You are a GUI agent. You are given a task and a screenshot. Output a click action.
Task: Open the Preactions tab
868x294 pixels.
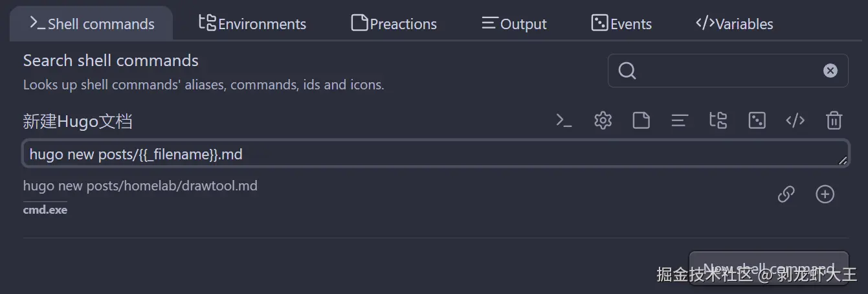tap(394, 24)
